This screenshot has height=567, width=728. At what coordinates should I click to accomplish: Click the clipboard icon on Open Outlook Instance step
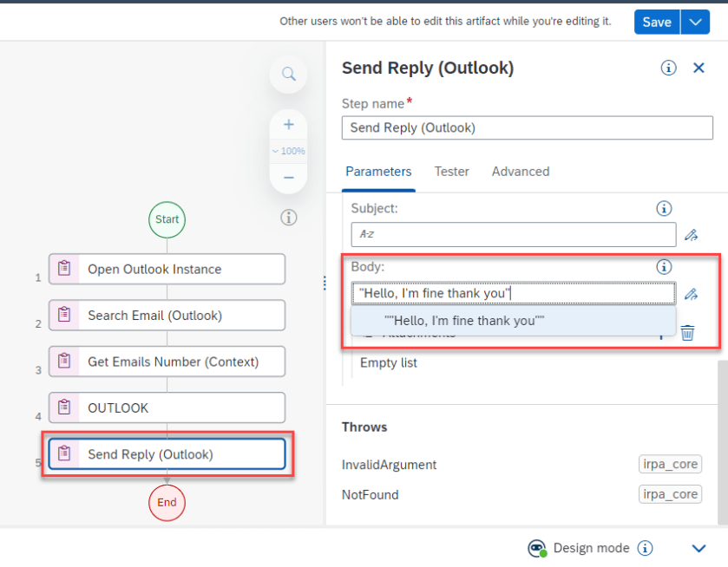(63, 269)
